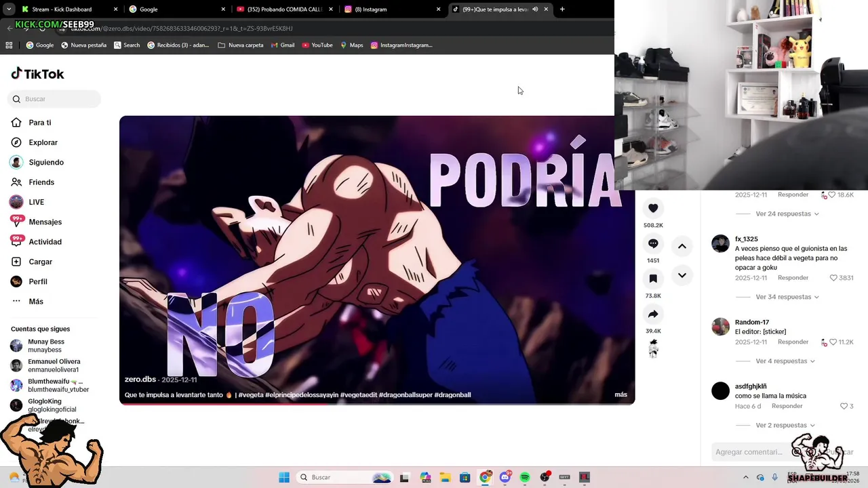The height and width of the screenshot is (488, 868).
Task: Like the video with the heart icon
Action: [653, 208]
